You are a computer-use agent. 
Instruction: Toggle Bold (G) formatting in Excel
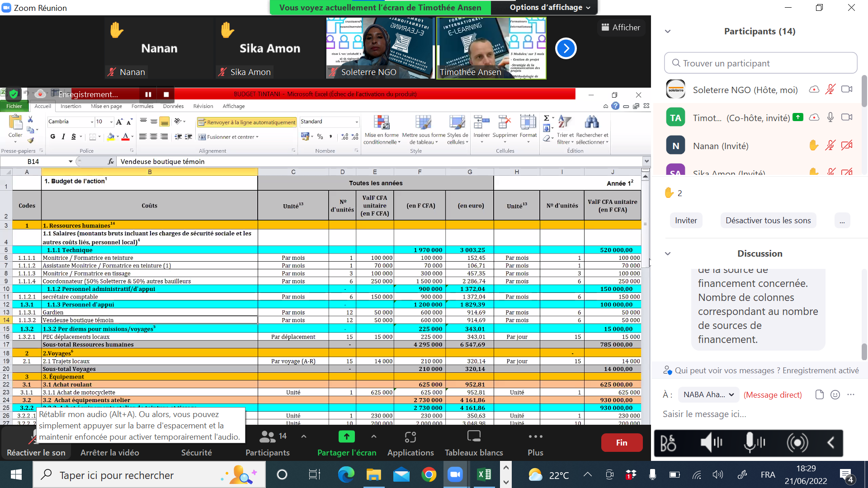coord(53,136)
